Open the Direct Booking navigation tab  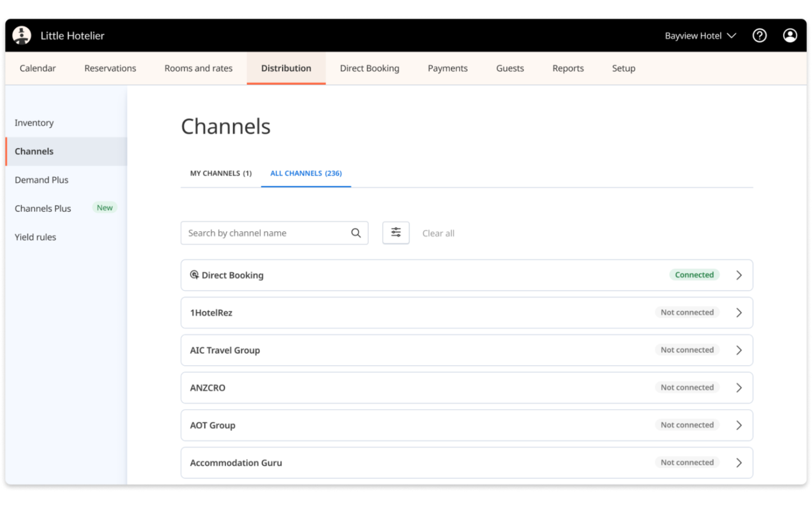370,68
